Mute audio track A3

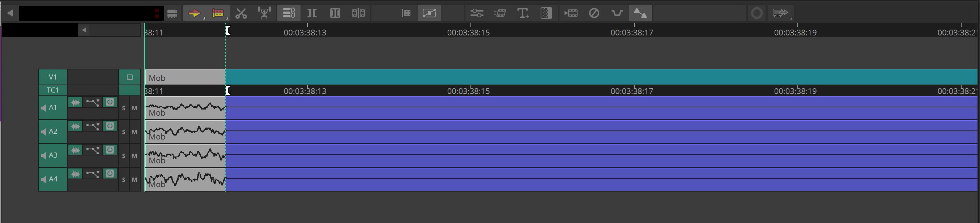(x=134, y=156)
